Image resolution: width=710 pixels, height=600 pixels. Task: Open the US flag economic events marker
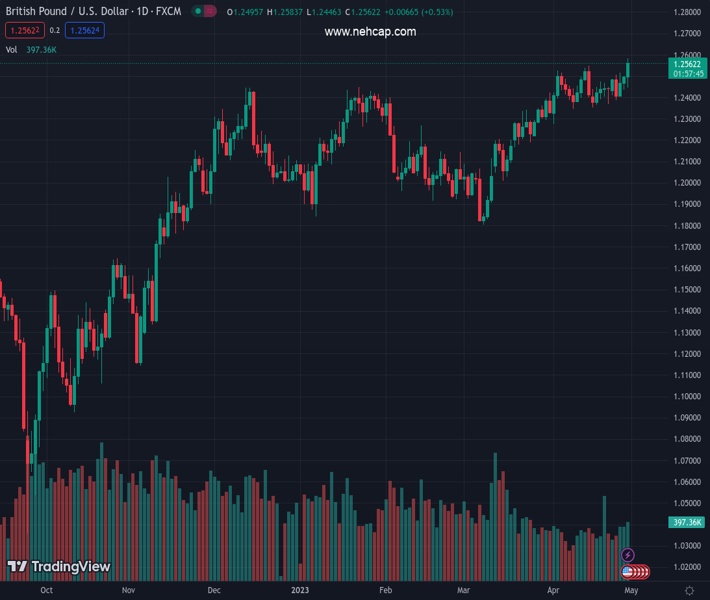click(x=628, y=572)
